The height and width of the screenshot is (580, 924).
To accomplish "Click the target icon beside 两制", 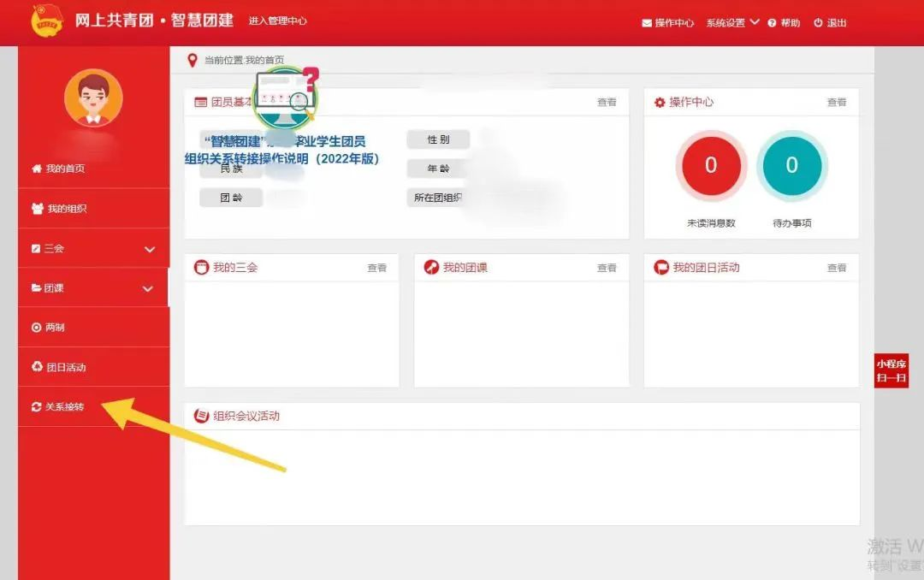I will click(x=37, y=327).
